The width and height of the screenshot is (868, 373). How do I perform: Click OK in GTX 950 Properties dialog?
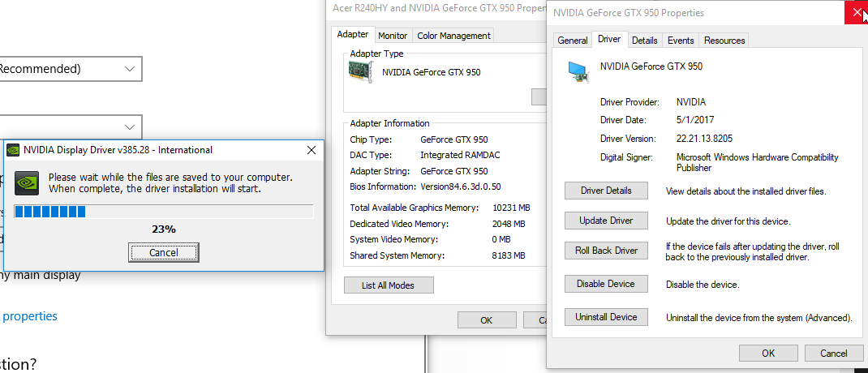click(x=768, y=353)
